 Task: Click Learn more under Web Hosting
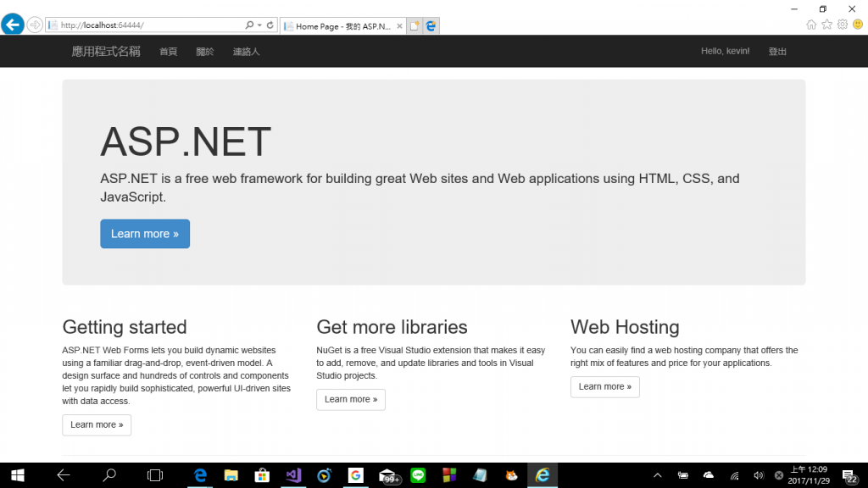click(x=605, y=386)
